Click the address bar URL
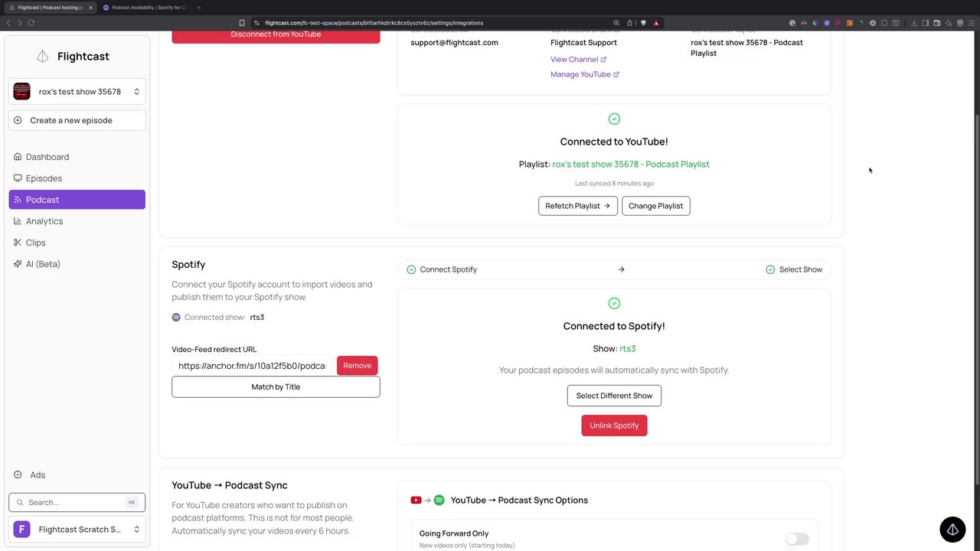Image resolution: width=980 pixels, height=551 pixels. [x=374, y=23]
